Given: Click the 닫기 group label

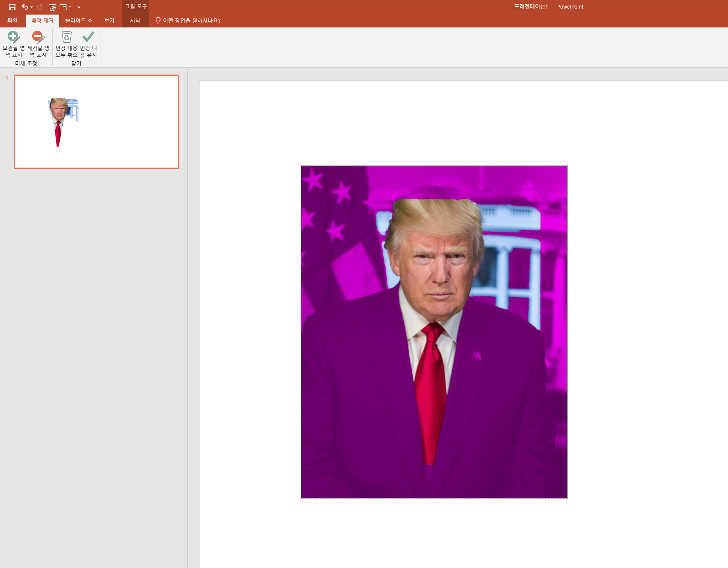Looking at the screenshot, I should [76, 63].
